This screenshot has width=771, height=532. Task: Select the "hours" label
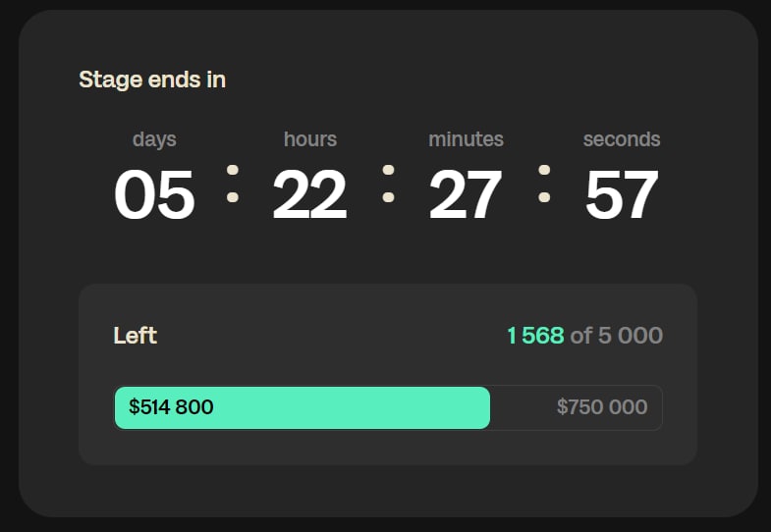point(310,139)
